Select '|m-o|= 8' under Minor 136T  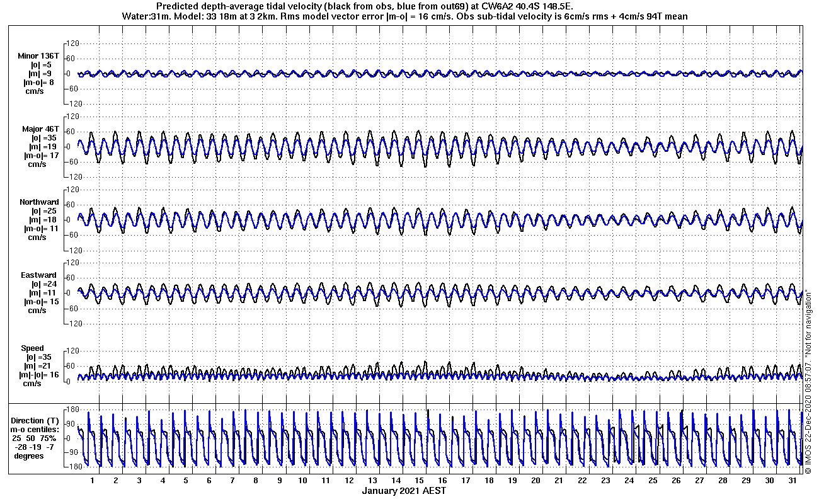click(39, 83)
